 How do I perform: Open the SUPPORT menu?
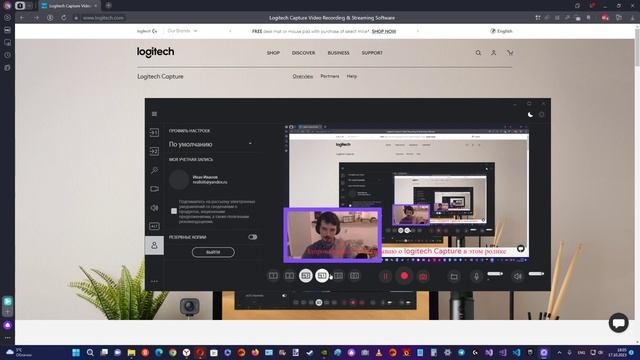pyautogui.click(x=372, y=53)
